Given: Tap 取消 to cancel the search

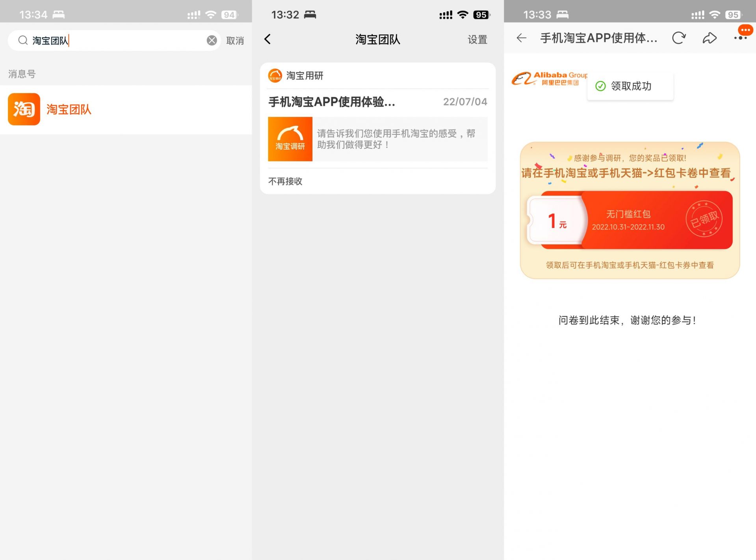Looking at the screenshot, I should 235,40.
